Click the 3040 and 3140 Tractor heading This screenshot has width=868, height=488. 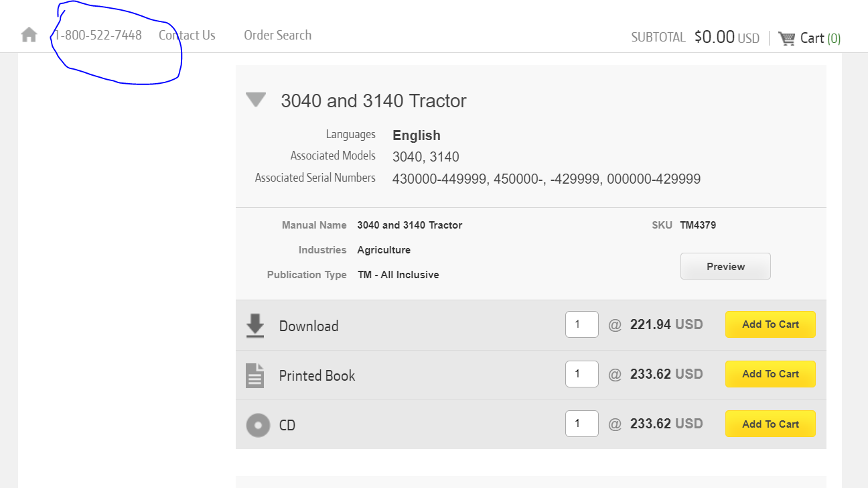click(x=374, y=101)
